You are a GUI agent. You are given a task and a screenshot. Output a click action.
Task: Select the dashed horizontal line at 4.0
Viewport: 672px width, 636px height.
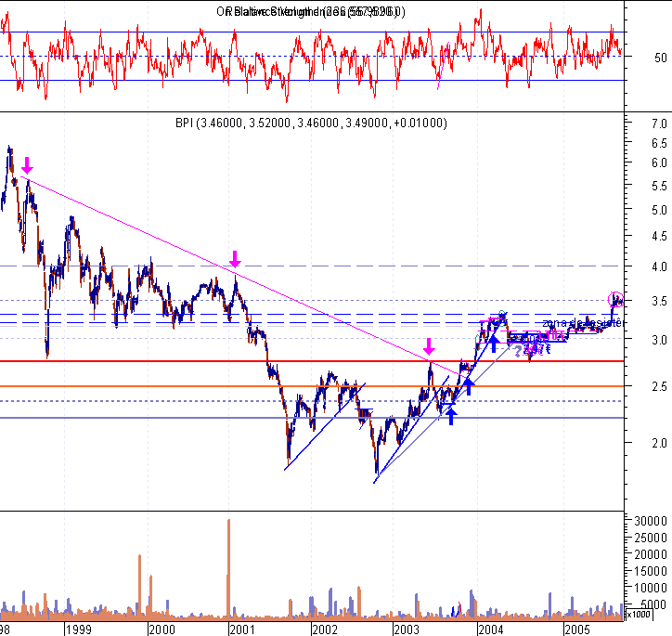(x=312, y=266)
